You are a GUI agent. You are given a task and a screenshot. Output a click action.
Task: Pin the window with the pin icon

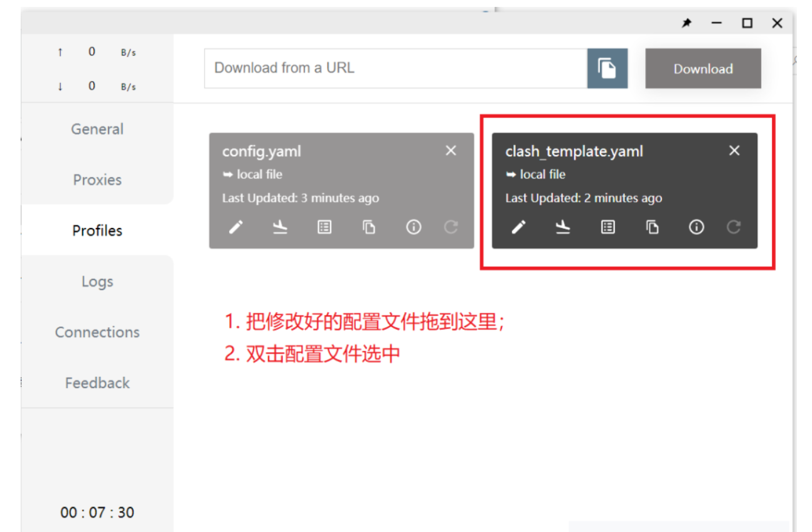686,23
